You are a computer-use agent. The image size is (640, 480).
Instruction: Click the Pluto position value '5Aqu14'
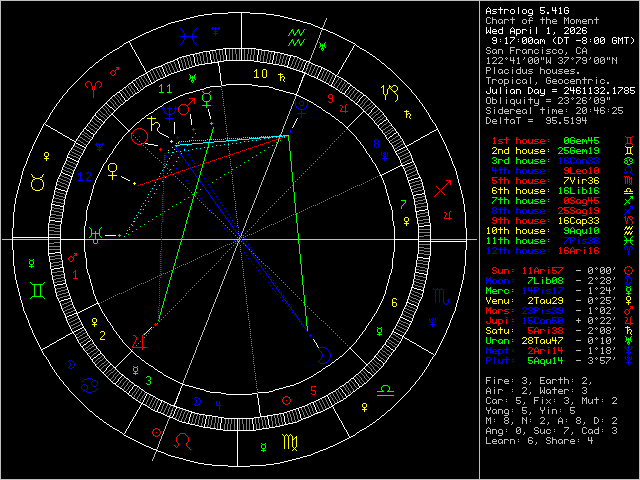tap(545, 360)
